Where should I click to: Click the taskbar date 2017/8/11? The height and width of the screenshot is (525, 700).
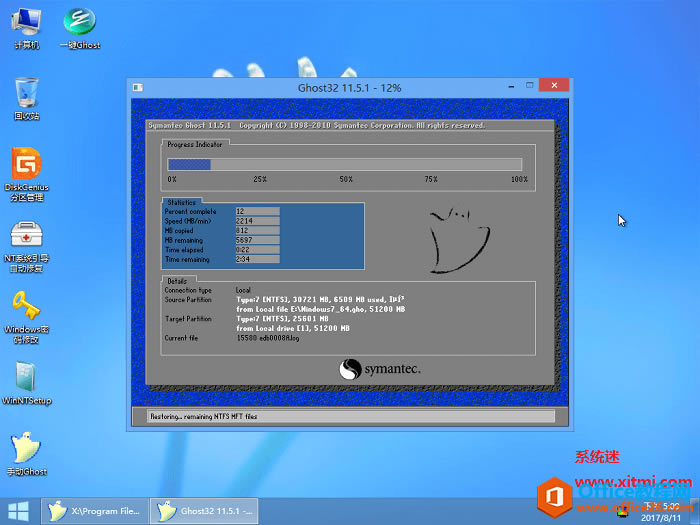661,518
